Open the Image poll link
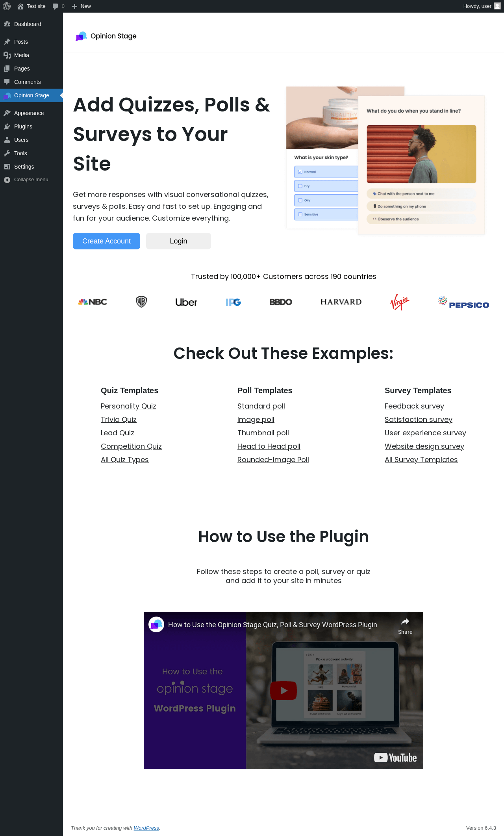The image size is (504, 836). point(256,420)
